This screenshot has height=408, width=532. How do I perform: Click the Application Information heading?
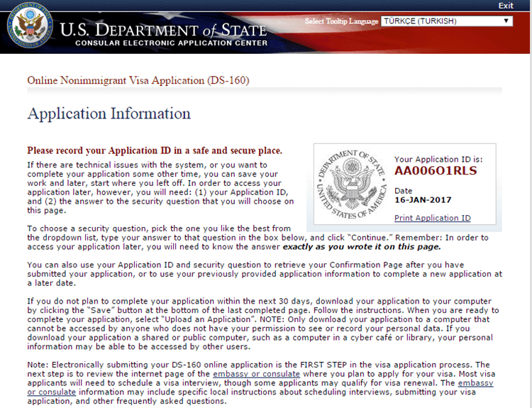click(x=109, y=114)
